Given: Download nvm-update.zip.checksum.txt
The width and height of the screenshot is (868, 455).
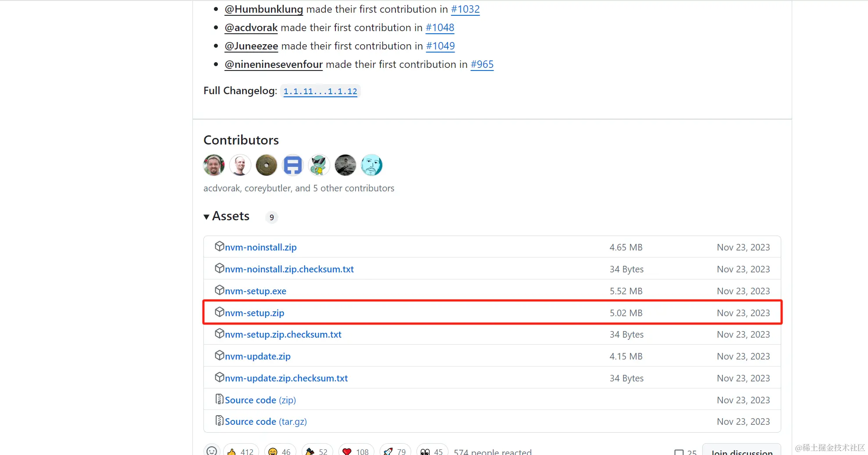Looking at the screenshot, I should click(286, 378).
